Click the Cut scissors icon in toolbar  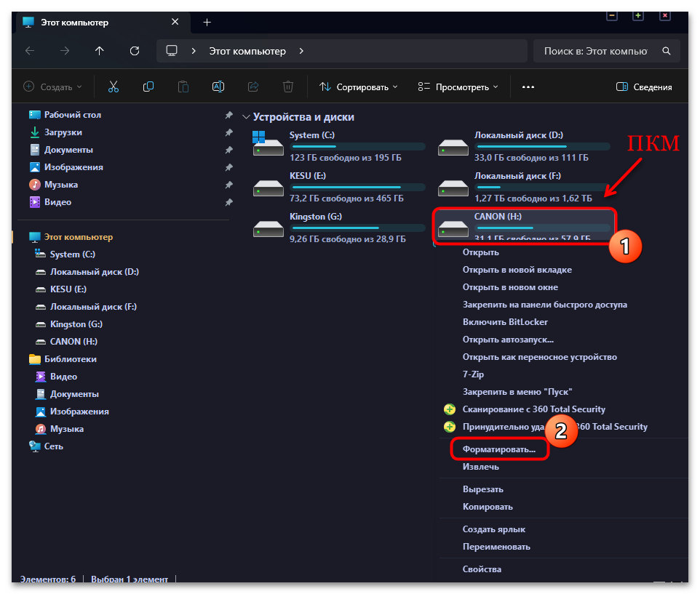pos(114,87)
